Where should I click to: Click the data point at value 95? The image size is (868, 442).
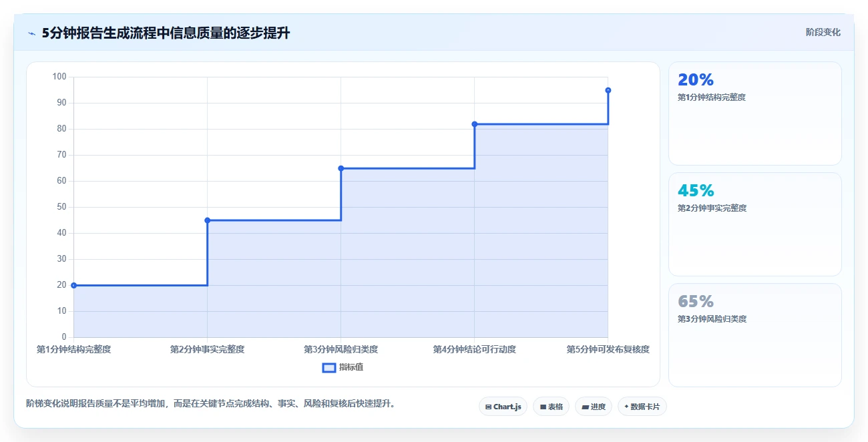pos(608,90)
